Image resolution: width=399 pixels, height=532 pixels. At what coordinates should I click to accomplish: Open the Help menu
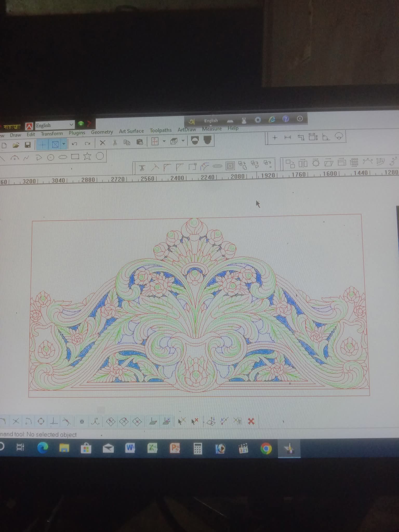click(x=233, y=128)
